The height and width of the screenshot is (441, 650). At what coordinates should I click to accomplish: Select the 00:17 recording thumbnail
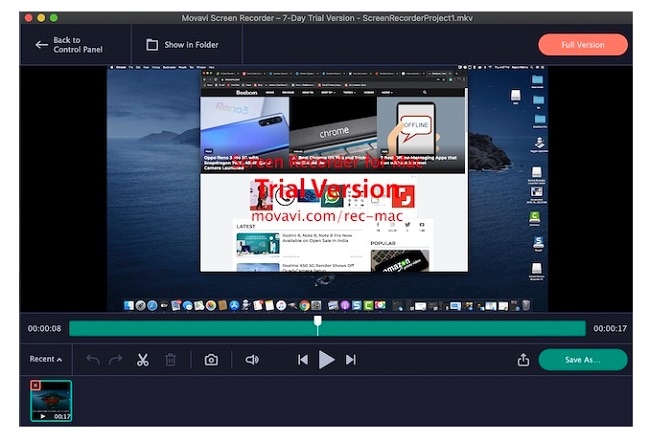click(x=51, y=401)
